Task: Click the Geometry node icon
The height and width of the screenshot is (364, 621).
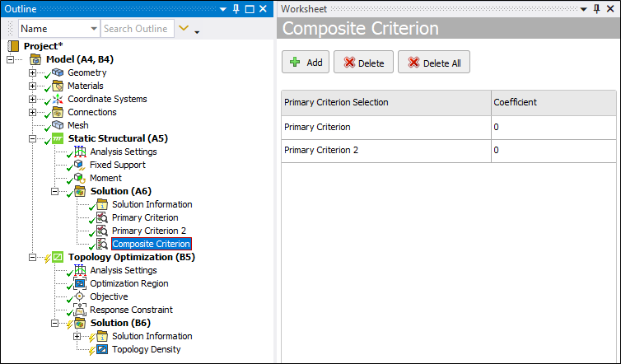Action: [x=58, y=72]
